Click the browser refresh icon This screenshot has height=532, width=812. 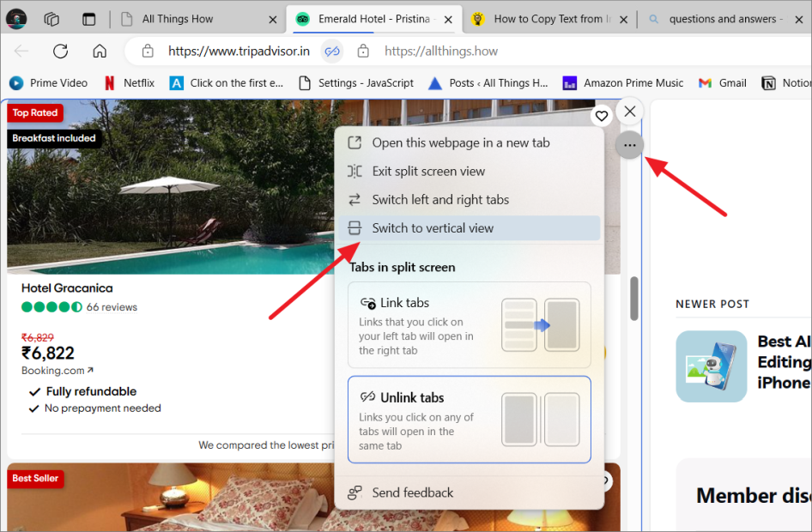(60, 51)
